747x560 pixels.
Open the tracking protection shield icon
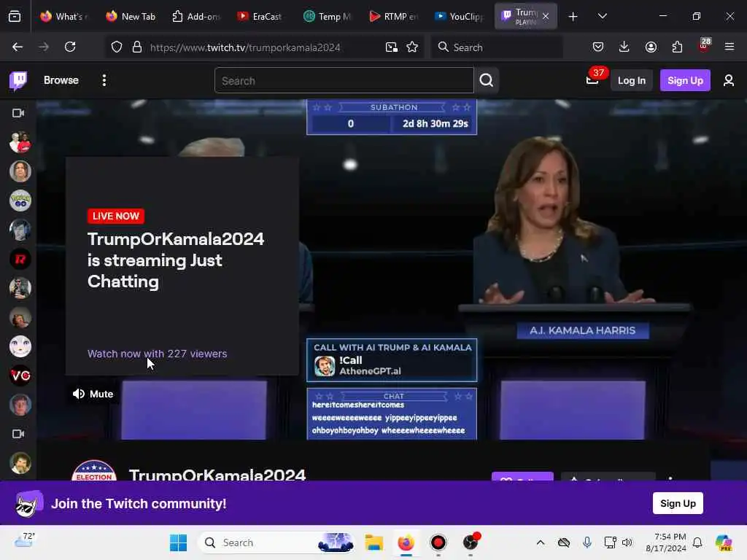[x=117, y=47]
